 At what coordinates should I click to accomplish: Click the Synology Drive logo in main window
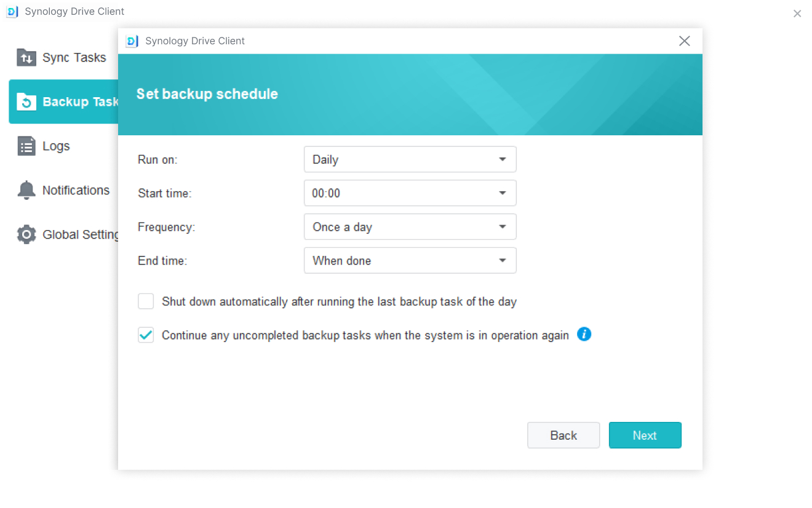12,12
